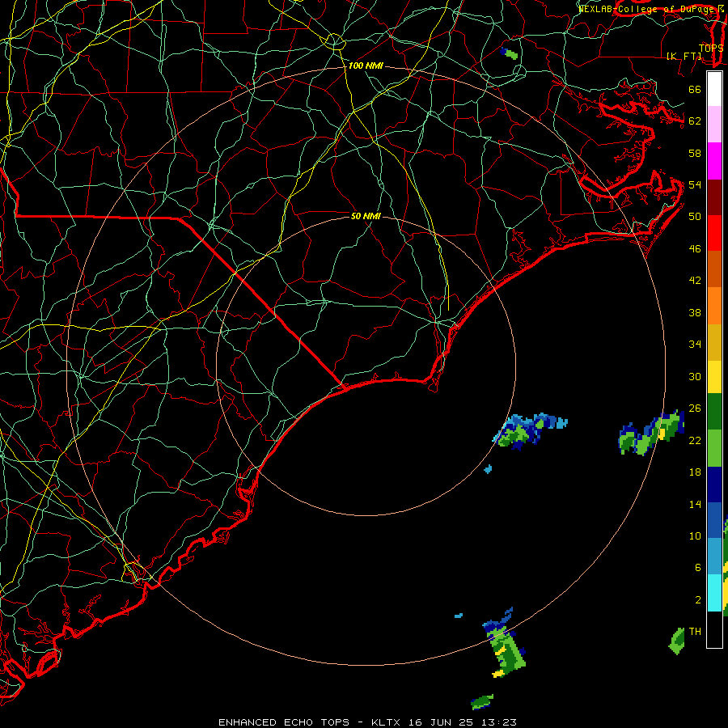728x728 pixels.
Task: Click the navy blue legend swatch
Action: point(714,485)
